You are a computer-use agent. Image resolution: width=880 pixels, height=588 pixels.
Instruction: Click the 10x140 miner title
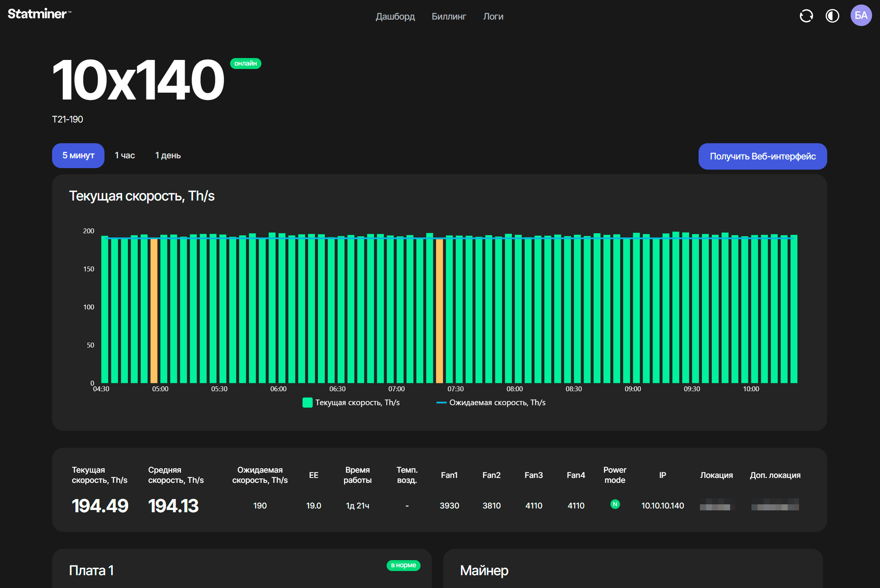click(138, 80)
